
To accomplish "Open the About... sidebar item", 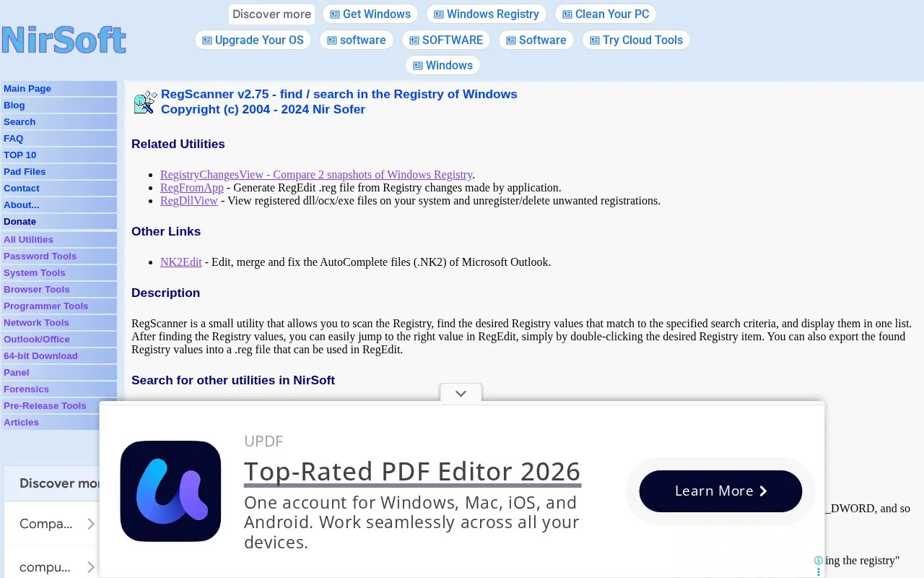I will click(x=59, y=205).
